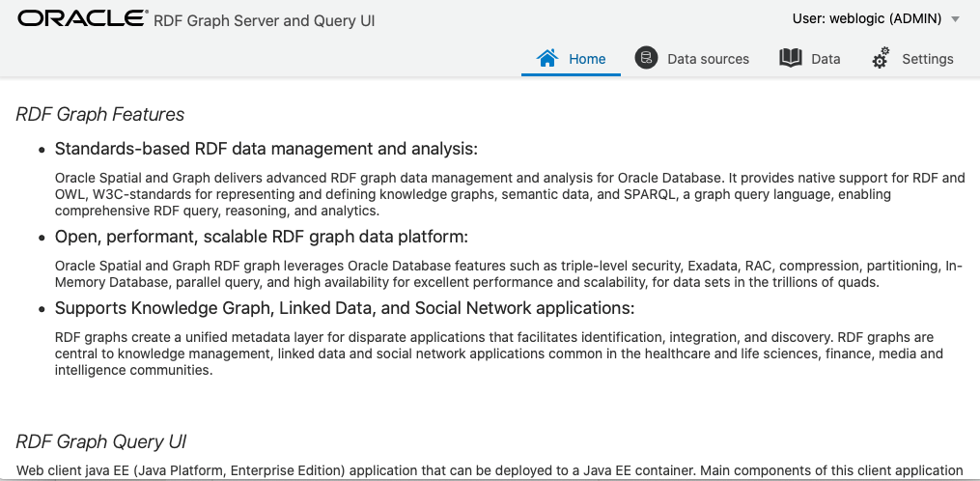This screenshot has width=980, height=481.
Task: Click the User: weblogic (ADMIN) label
Action: [867, 18]
